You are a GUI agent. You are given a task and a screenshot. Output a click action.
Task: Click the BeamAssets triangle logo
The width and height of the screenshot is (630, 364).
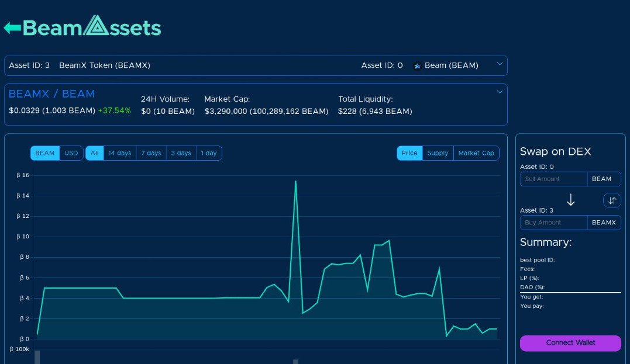click(x=96, y=25)
